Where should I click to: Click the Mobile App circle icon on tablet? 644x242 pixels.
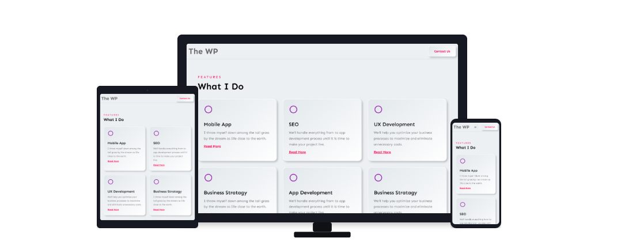[111, 133]
